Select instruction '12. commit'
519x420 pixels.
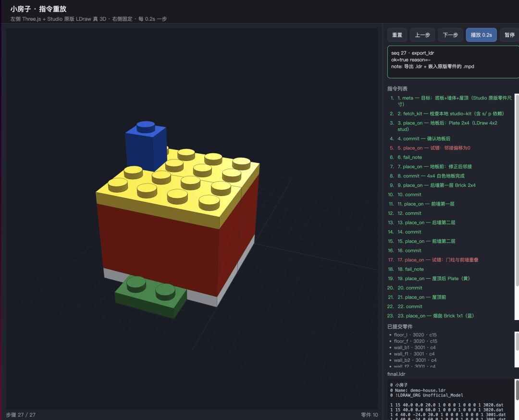[x=409, y=213]
